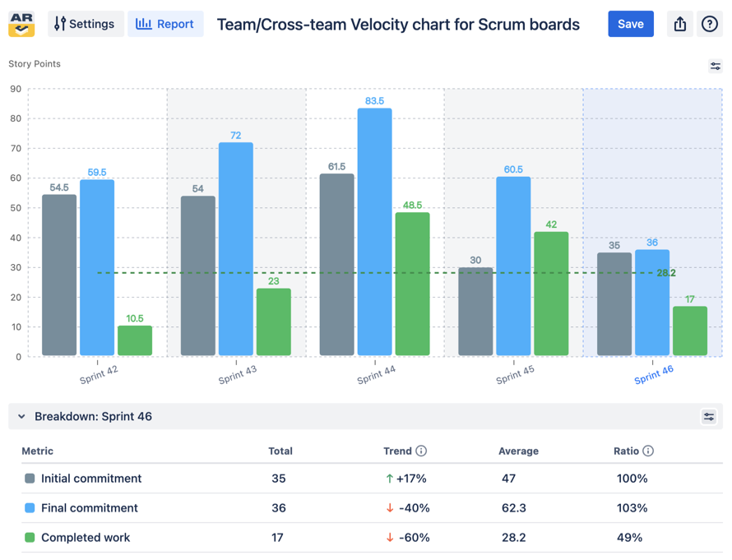Screen dimensions: 732x560
Task: Collapse the Breakdown: Sprint 46 panel
Action: click(21, 417)
